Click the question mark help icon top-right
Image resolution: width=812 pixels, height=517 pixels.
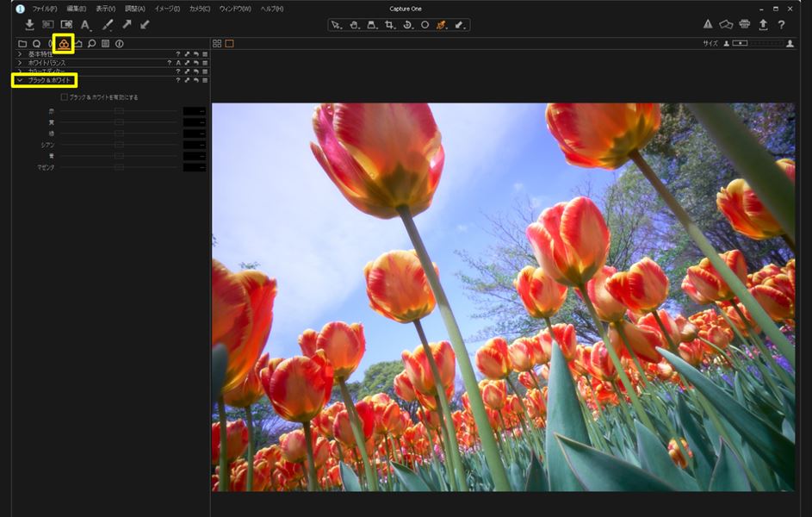[x=782, y=24]
